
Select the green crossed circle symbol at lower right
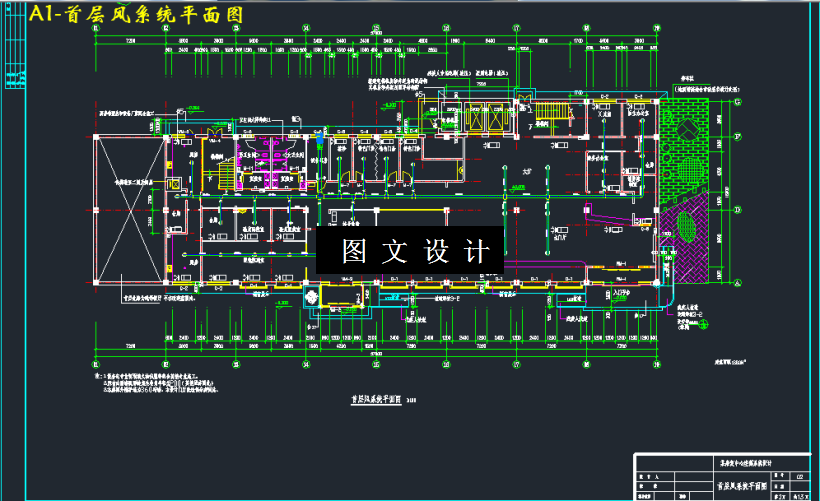point(704,325)
